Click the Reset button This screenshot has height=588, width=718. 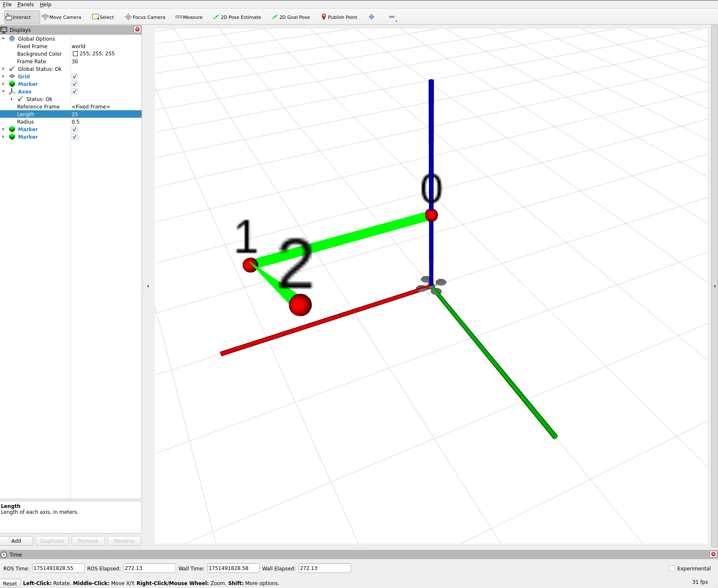(x=10, y=583)
